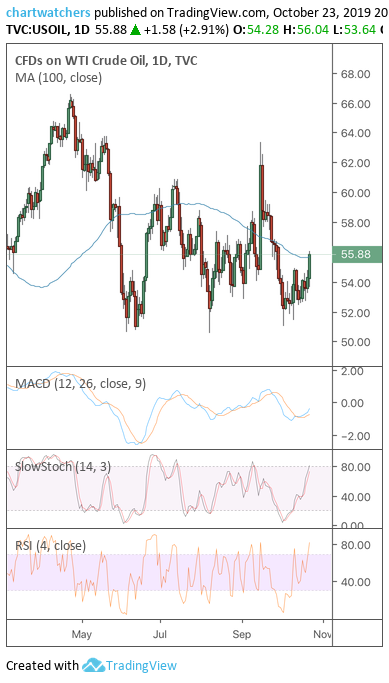Click the Sep label on time axis
The image size is (389, 683).
pos(241,634)
